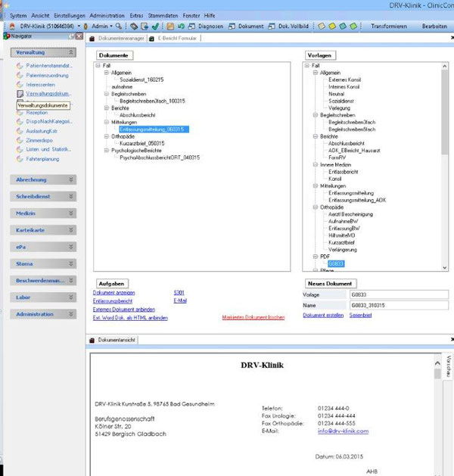Open the magnifier search tool in the toolbar
The image size is (454, 476).
(x=119, y=26)
